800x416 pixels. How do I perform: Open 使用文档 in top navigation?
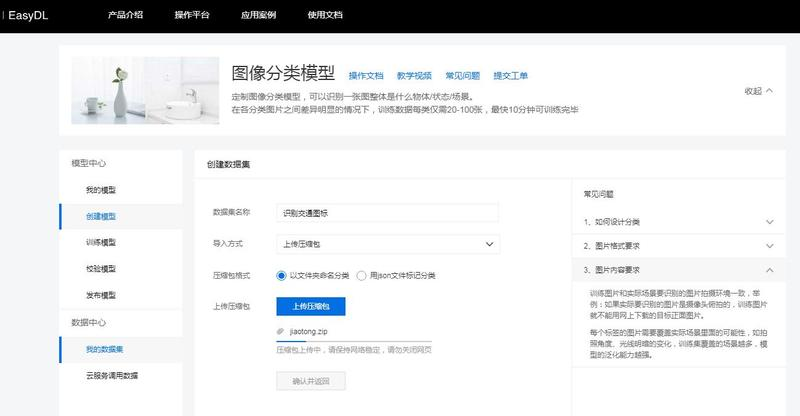click(x=325, y=15)
